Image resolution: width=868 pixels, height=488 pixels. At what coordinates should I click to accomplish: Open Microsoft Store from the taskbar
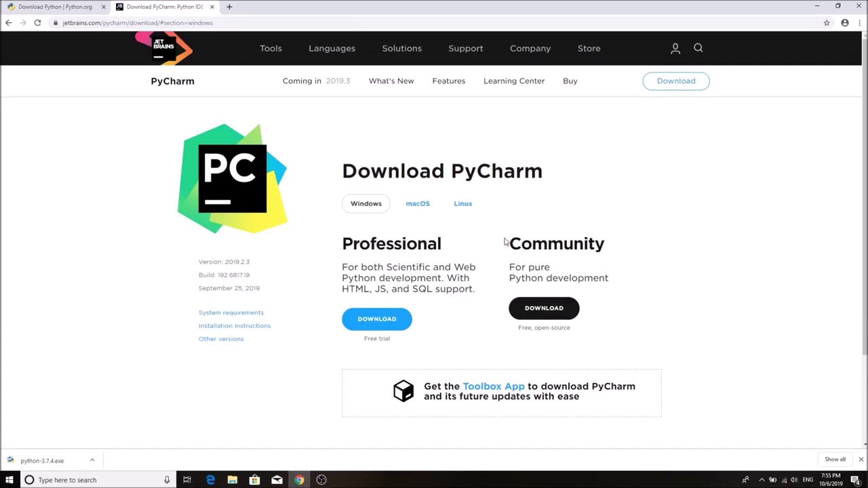pyautogui.click(x=254, y=480)
